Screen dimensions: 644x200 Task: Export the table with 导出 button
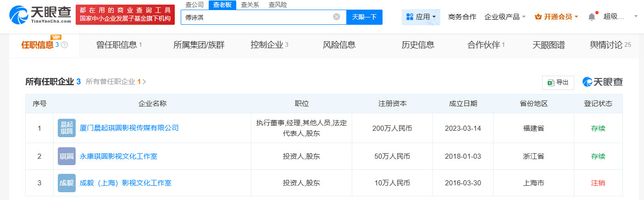tap(558, 83)
